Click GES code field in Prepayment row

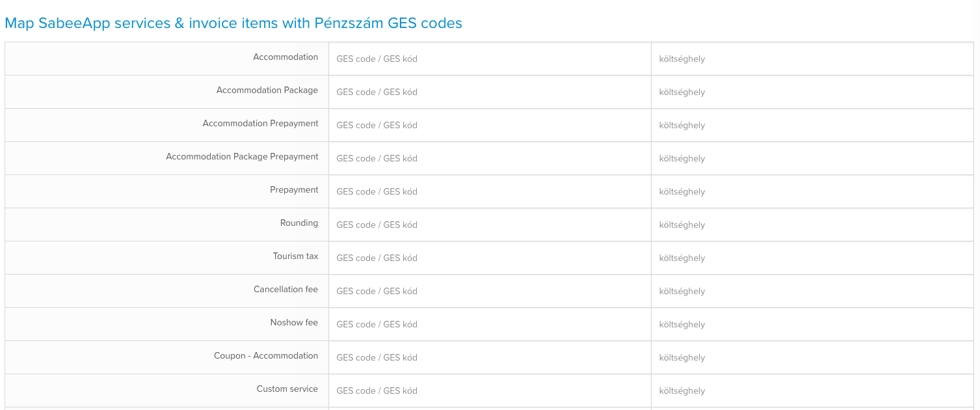[490, 192]
